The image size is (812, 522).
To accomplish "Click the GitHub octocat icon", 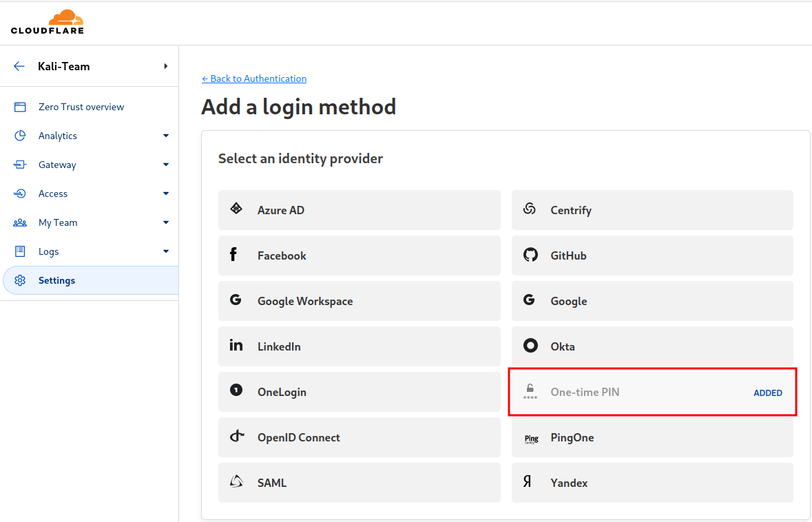I will tap(530, 255).
